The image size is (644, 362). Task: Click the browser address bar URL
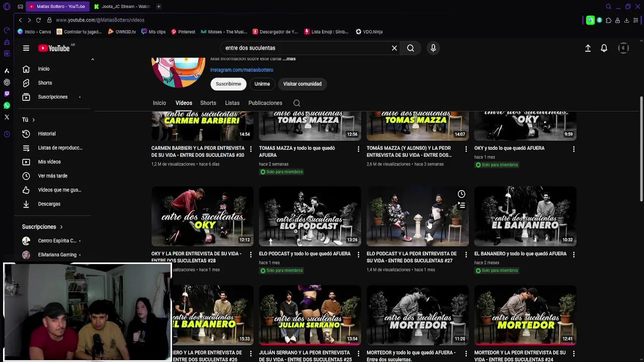(x=100, y=20)
